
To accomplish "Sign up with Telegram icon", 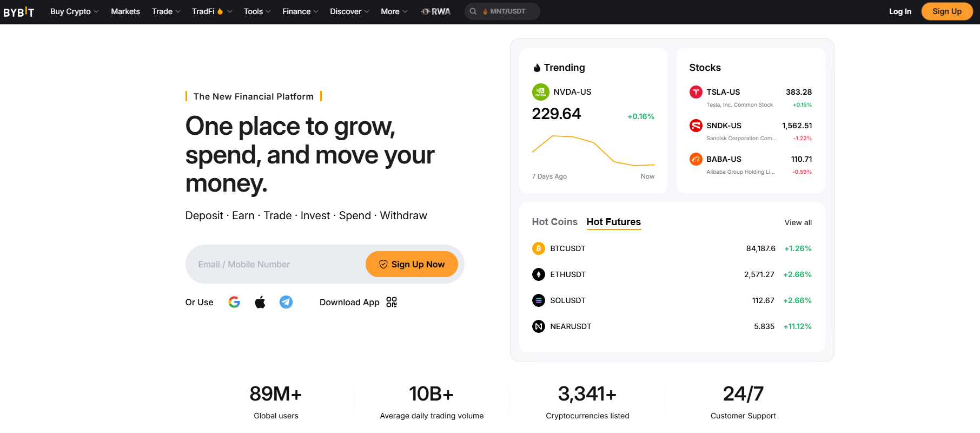I will pos(286,302).
